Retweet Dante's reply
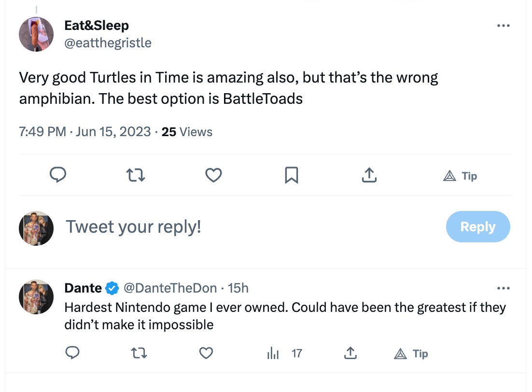Viewport: 532px width, 392px height. tap(139, 353)
